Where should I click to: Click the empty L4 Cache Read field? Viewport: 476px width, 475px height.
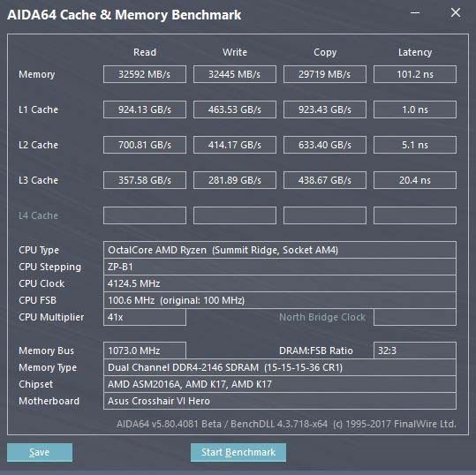(x=145, y=215)
